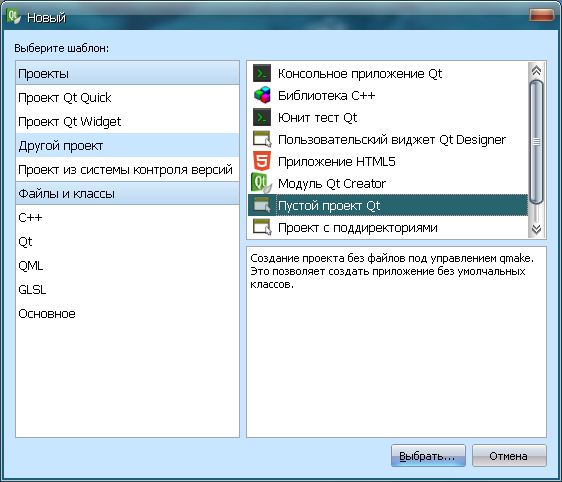
Task: Click the 'Проекты' section header
Action: (127, 73)
